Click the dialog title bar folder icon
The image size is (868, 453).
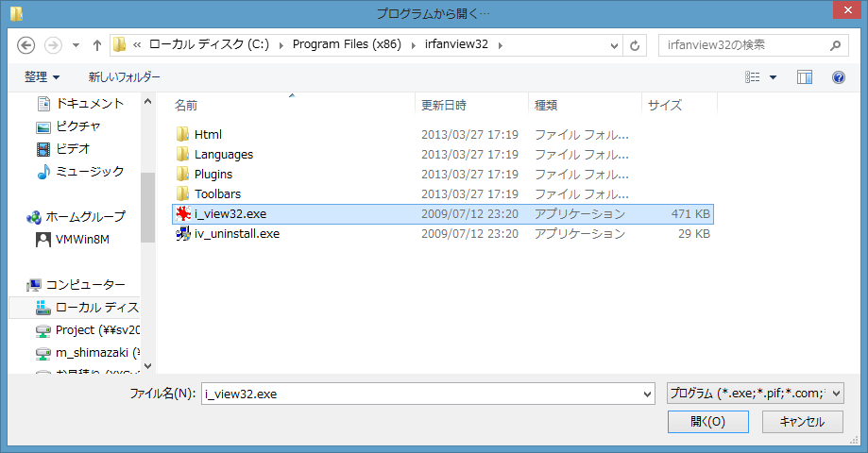[x=17, y=13]
